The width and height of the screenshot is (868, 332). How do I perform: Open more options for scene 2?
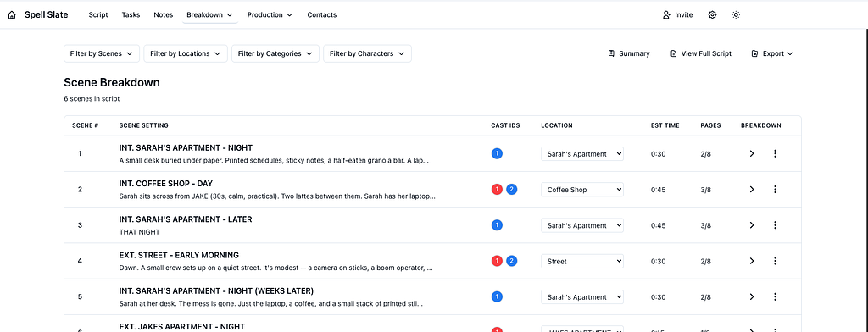pyautogui.click(x=775, y=189)
